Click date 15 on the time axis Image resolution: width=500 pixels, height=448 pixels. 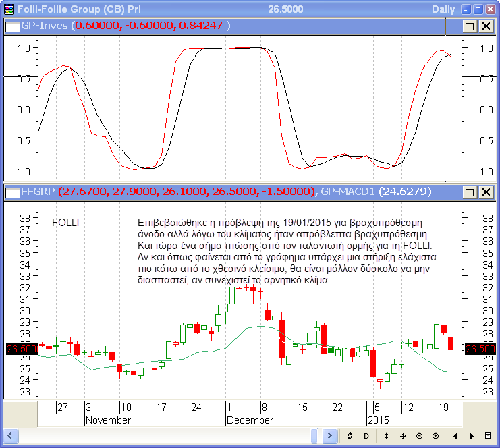coord(302,408)
